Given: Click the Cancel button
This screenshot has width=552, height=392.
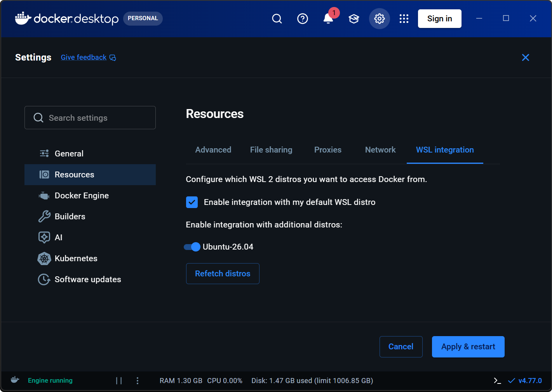Looking at the screenshot, I should pos(401,347).
